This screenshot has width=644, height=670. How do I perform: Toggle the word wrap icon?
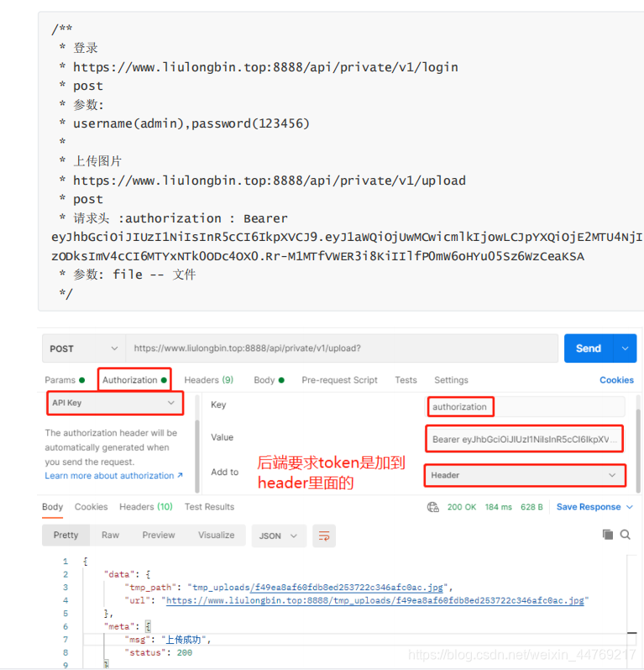point(324,536)
